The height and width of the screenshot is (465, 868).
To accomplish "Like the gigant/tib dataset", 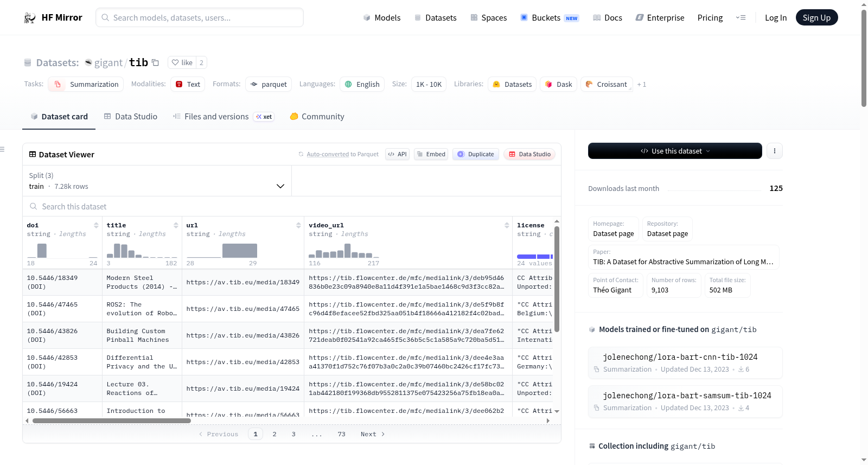I will click(182, 62).
